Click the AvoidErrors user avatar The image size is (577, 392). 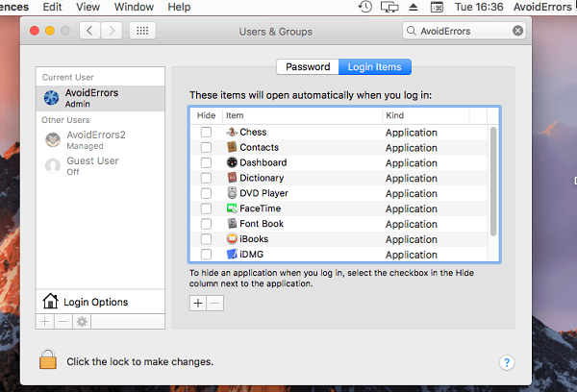[x=51, y=98]
